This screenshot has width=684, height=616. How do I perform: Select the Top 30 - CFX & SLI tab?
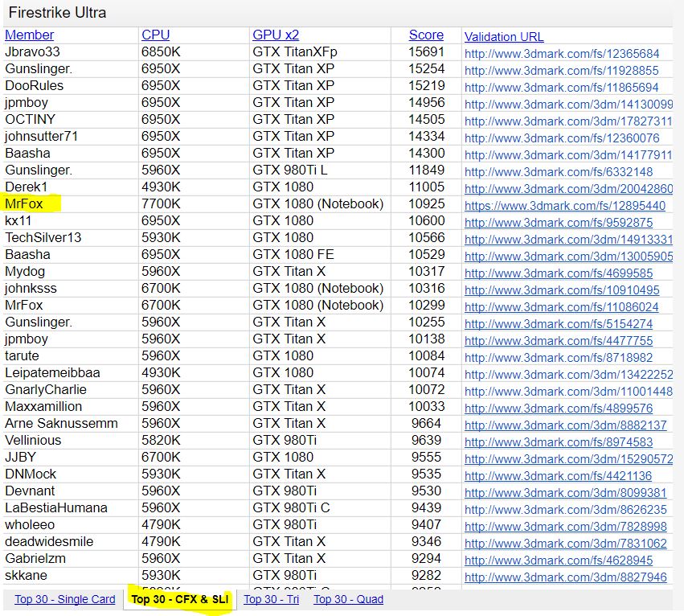(180, 599)
